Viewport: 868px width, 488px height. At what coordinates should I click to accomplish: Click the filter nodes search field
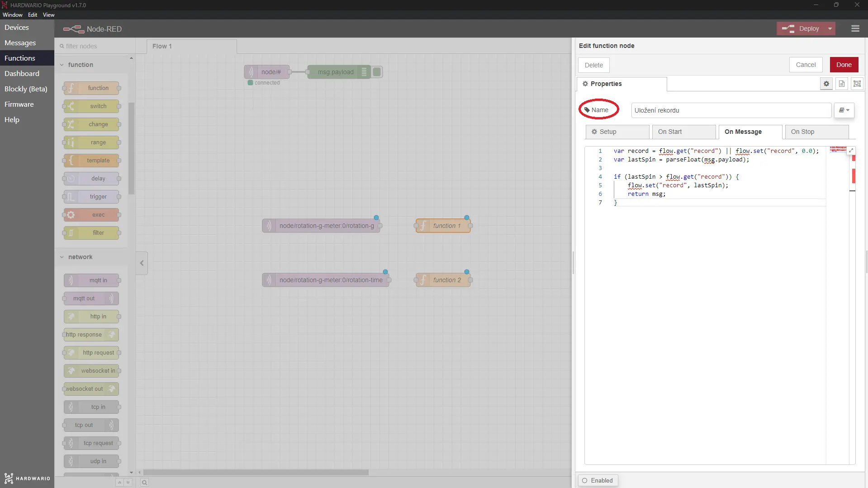click(x=95, y=46)
